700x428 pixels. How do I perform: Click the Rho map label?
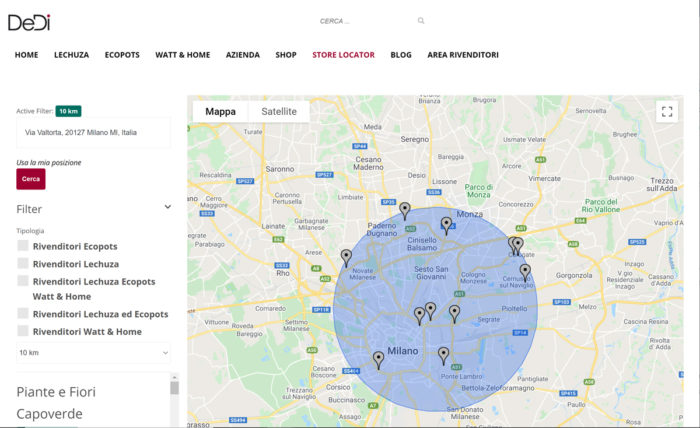click(x=283, y=273)
